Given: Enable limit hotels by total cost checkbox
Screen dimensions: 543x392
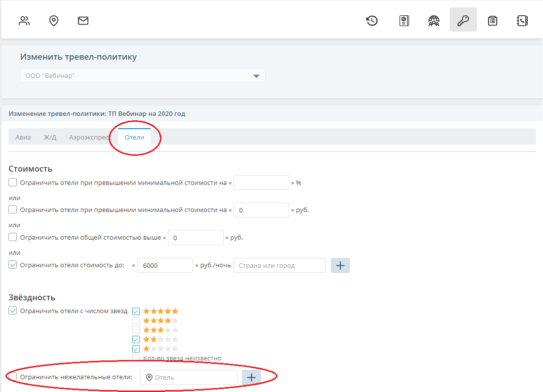Looking at the screenshot, I should coord(13,237).
